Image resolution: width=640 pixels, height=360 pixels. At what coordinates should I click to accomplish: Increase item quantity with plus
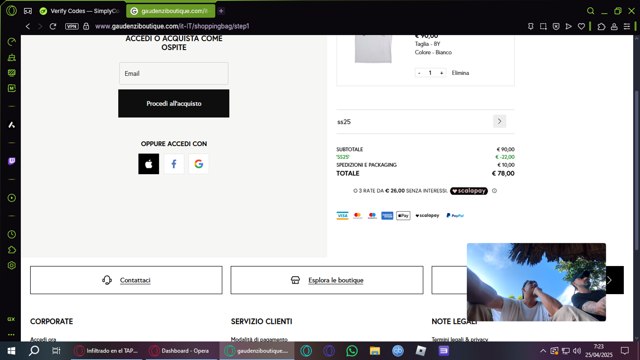click(x=441, y=73)
